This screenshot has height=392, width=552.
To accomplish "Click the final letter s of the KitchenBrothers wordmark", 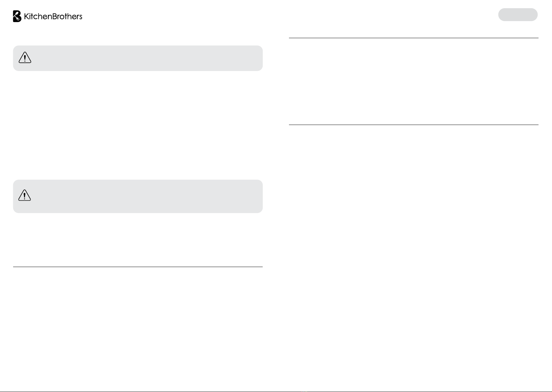I will (81, 17).
